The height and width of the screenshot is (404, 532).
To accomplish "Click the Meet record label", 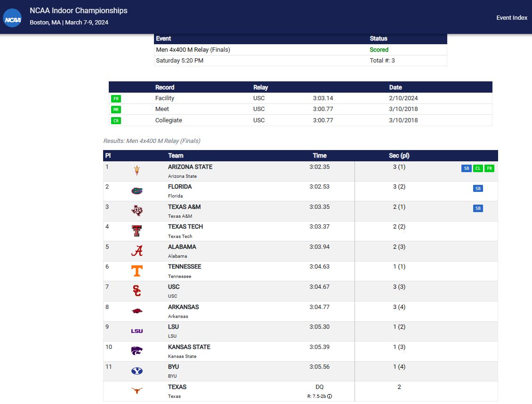I will tap(162, 109).
